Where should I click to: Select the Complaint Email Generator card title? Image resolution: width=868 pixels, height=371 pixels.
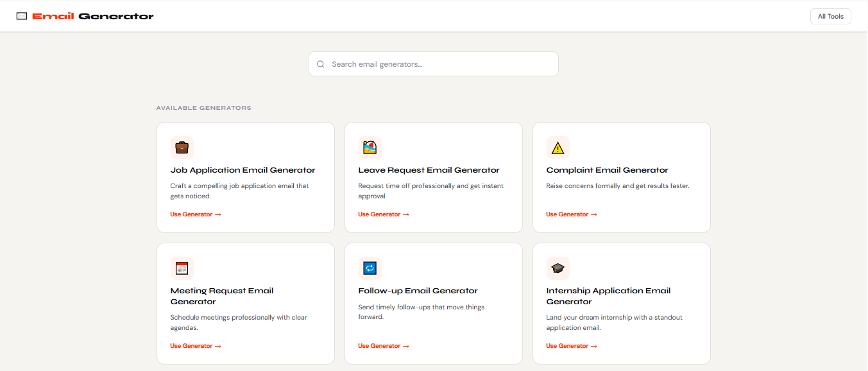click(x=607, y=169)
